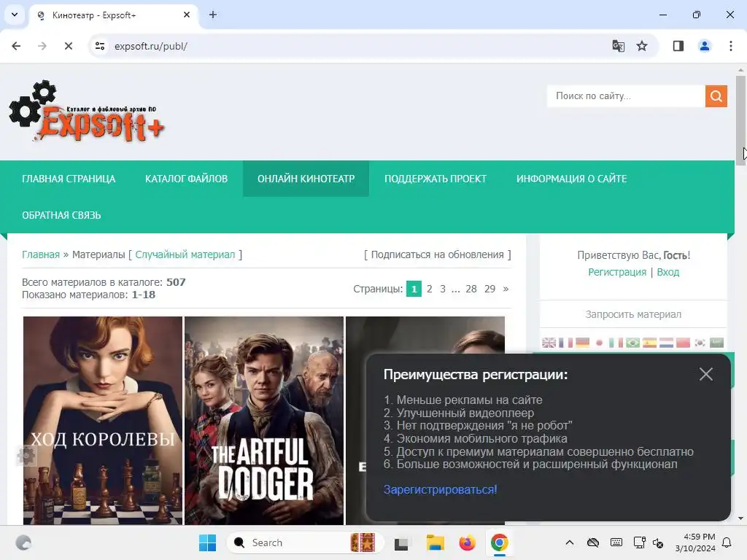Go forward to the next page
Screen dimensions: 747x560
[42, 46]
